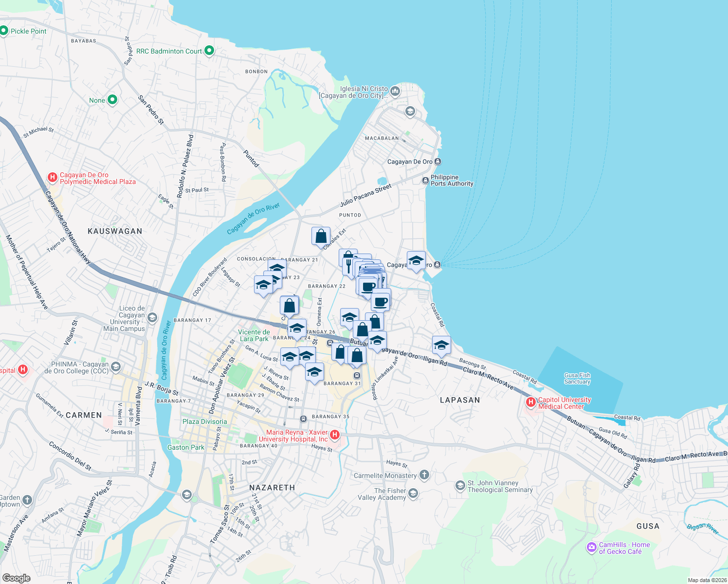This screenshot has width=728, height=584.
Task: Click the hospital icon at Capitol University Medical Center
Action: pyautogui.click(x=530, y=403)
